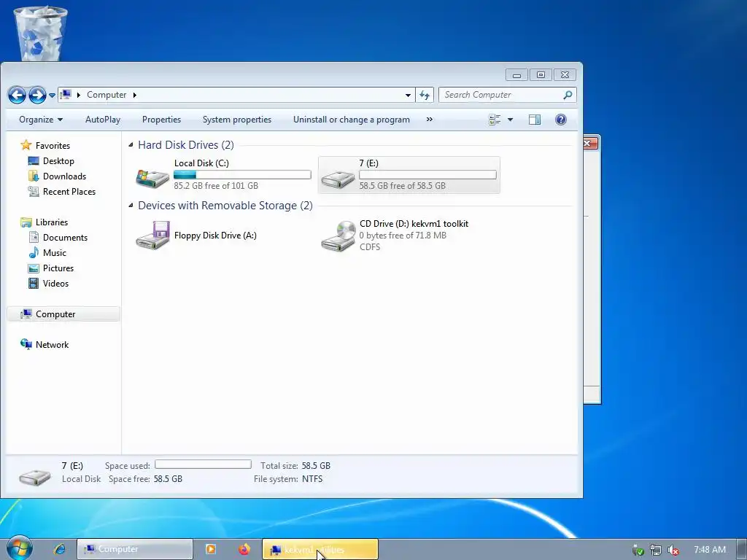Select the Floppy Disk Drive (A:) icon
Image resolution: width=747 pixels, height=560 pixels.
(x=152, y=235)
